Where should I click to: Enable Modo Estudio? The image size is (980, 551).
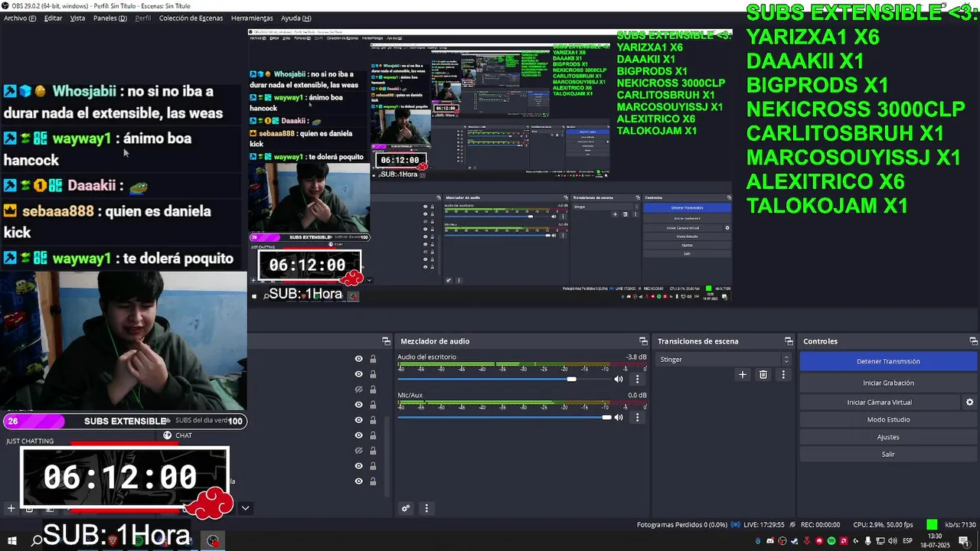[x=888, y=419]
